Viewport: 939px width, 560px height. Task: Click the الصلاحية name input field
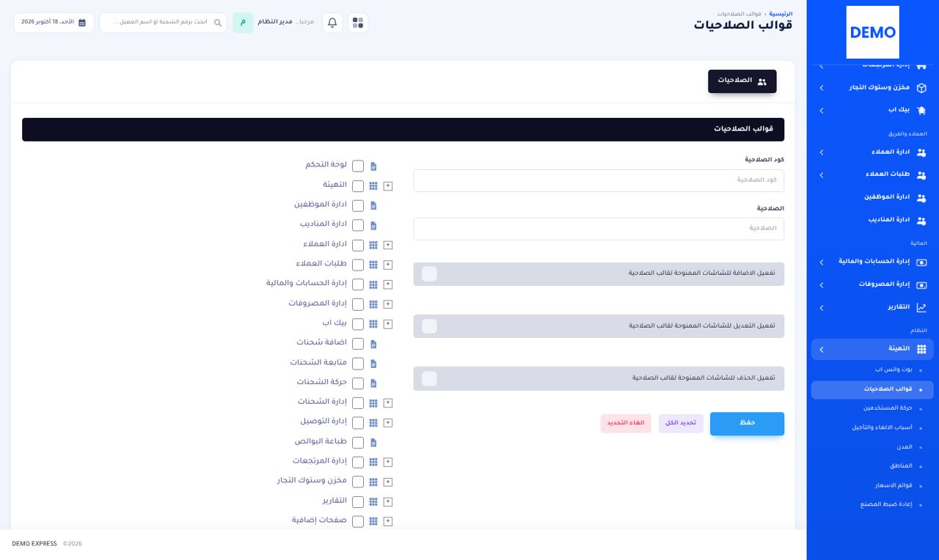(x=599, y=229)
